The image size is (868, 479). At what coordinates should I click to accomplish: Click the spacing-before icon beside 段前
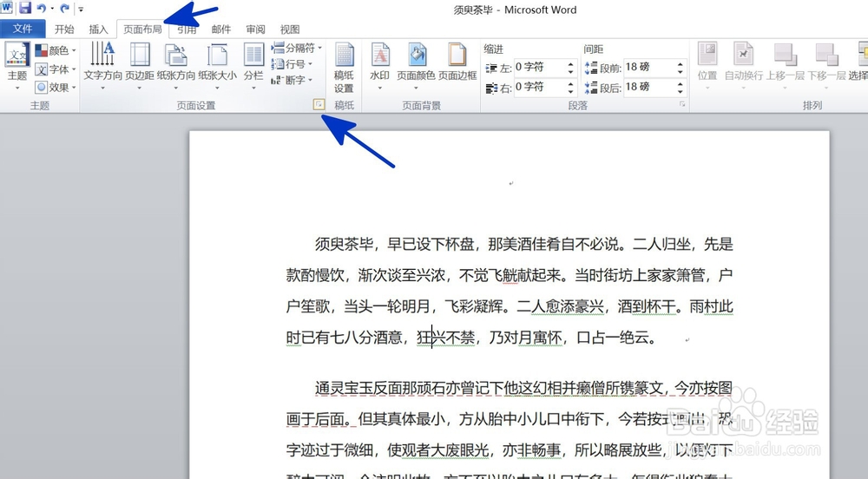point(590,68)
